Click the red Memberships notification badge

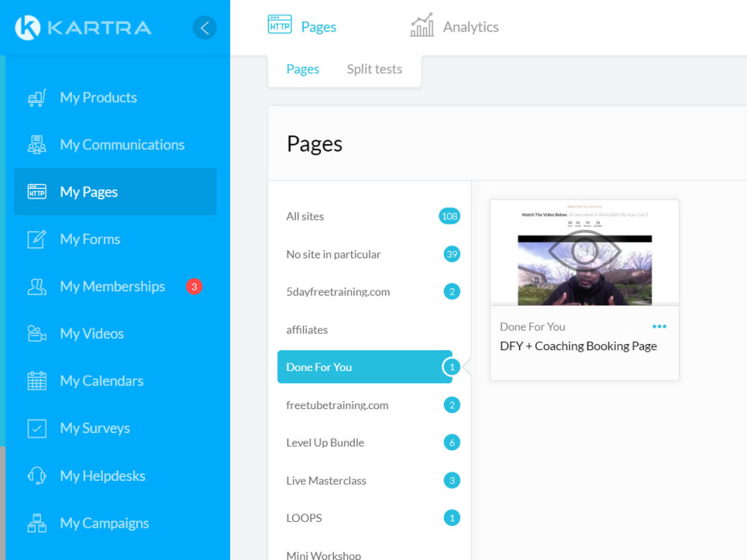pos(194,287)
